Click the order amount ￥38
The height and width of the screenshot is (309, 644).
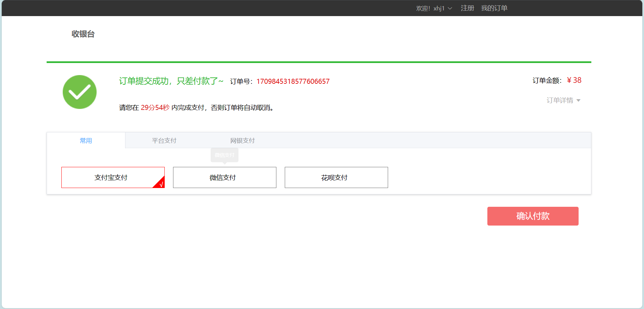pyautogui.click(x=574, y=80)
